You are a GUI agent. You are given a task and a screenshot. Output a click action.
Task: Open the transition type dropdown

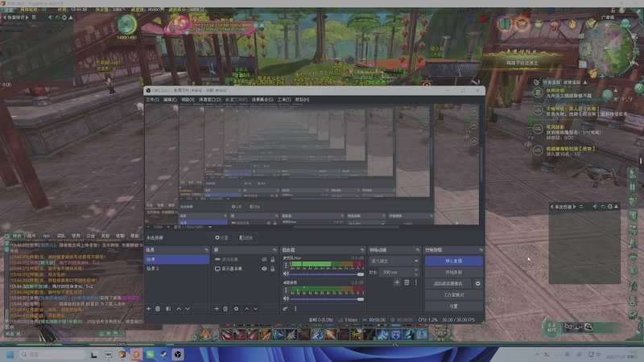[x=394, y=261]
